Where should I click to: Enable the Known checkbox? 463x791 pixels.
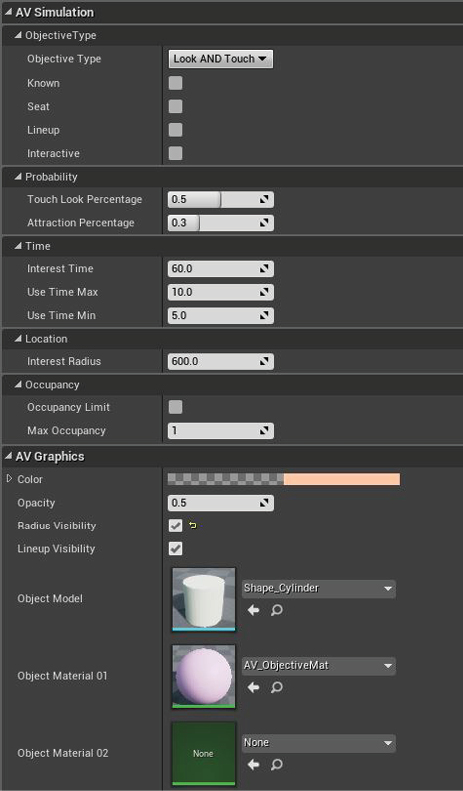coord(176,83)
